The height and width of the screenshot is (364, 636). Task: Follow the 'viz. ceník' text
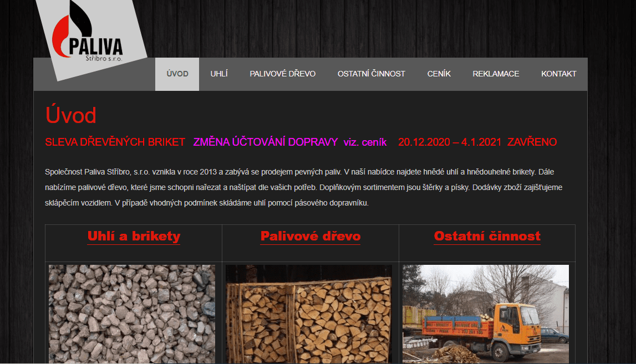point(365,142)
